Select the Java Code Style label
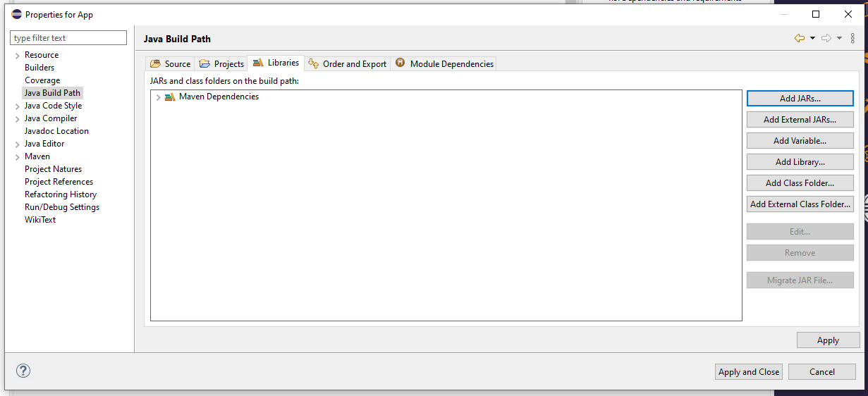Viewport: 868px width, 396px height. pos(53,106)
